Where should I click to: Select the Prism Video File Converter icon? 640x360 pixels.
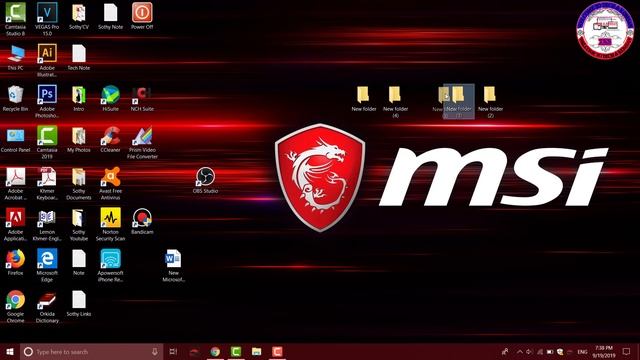coord(142,136)
